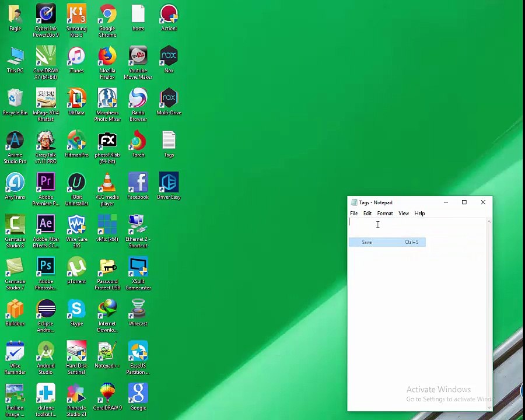Select the Buildbox icon
The height and width of the screenshot is (420, 525).
[x=15, y=310]
